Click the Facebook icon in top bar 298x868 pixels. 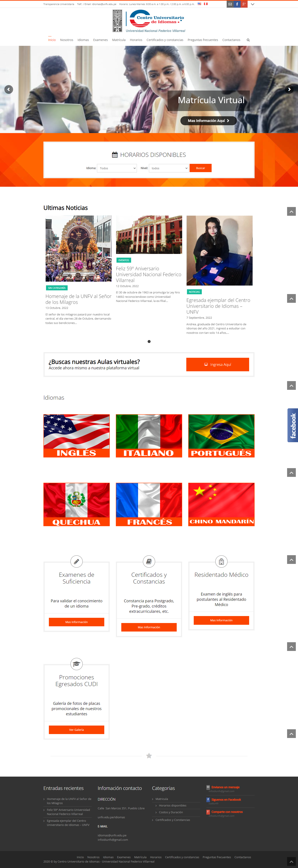coord(237,4)
